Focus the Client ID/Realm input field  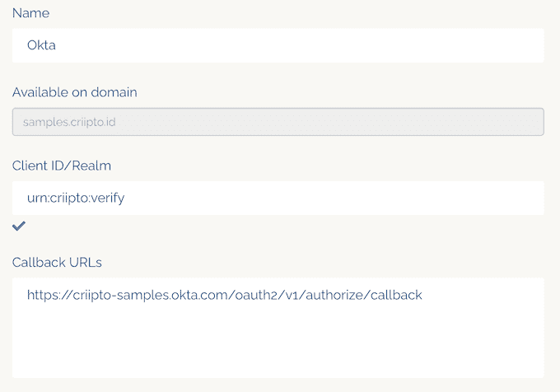(x=278, y=198)
